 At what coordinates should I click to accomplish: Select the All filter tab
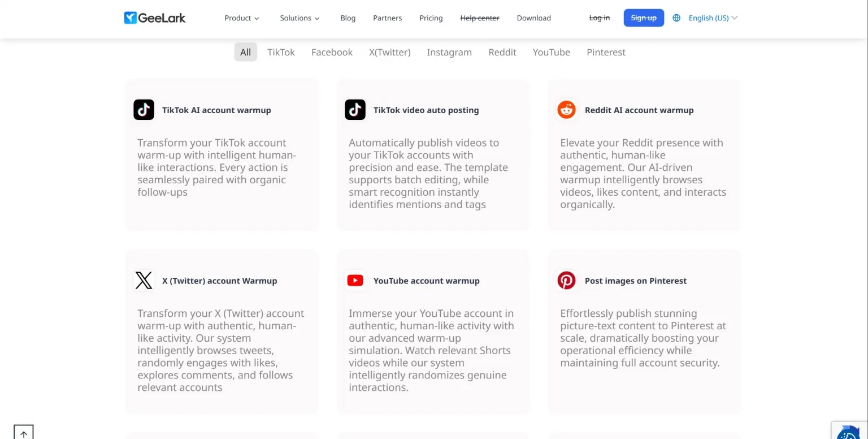pos(245,52)
